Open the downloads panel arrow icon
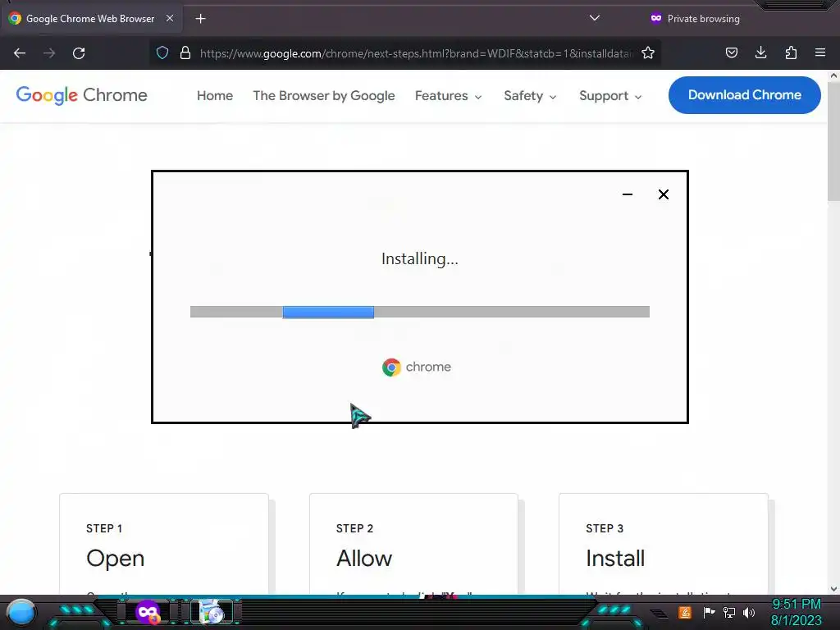Screen dimensions: 840x630 point(760,52)
